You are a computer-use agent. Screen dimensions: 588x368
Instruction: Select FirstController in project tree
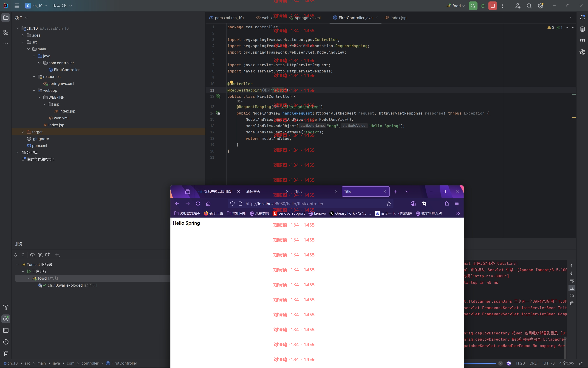pyautogui.click(x=67, y=70)
